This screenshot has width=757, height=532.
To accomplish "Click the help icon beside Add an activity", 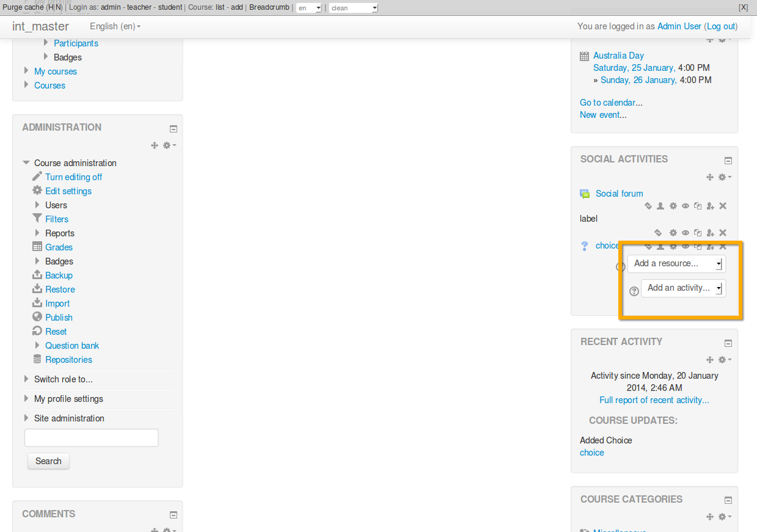I will [634, 291].
